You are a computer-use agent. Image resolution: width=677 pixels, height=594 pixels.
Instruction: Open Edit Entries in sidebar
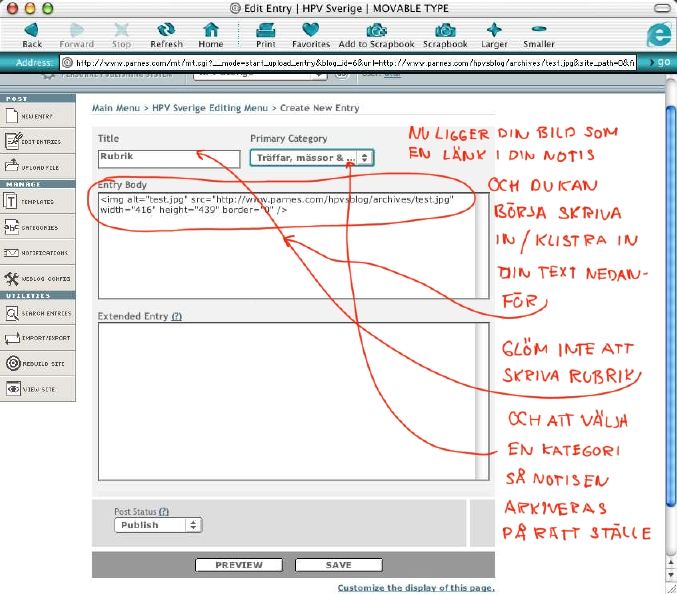pos(38,141)
